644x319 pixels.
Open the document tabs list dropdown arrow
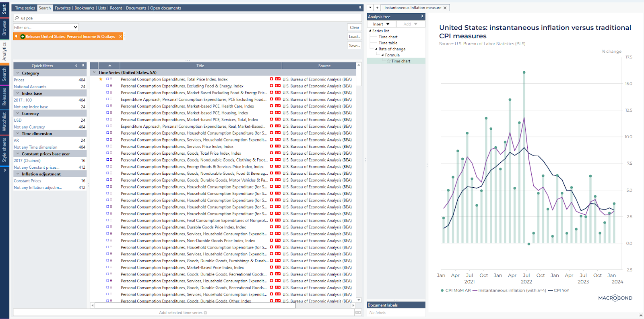click(370, 8)
